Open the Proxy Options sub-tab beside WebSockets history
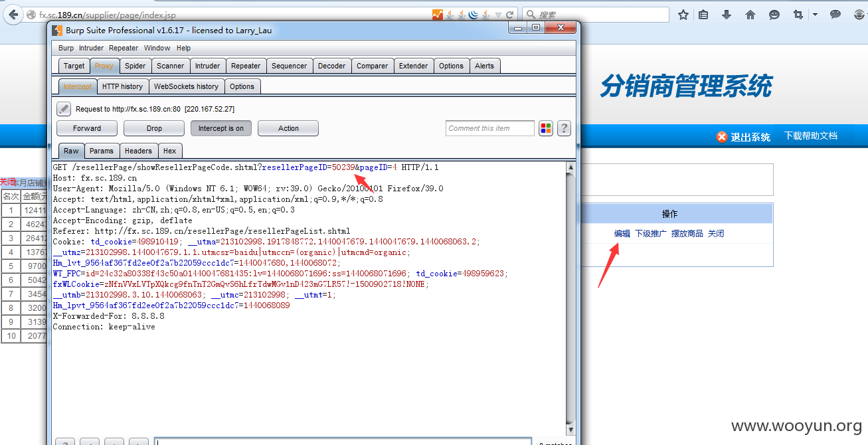 coord(242,86)
